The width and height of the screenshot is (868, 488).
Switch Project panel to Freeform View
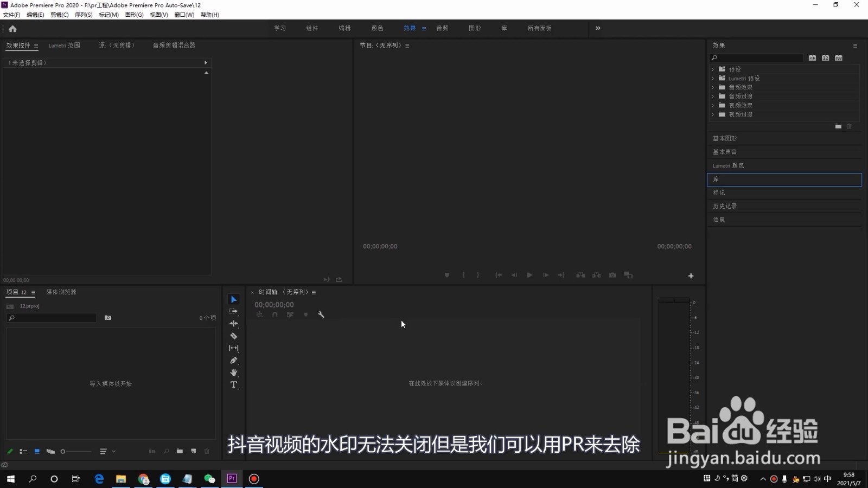(x=50, y=451)
